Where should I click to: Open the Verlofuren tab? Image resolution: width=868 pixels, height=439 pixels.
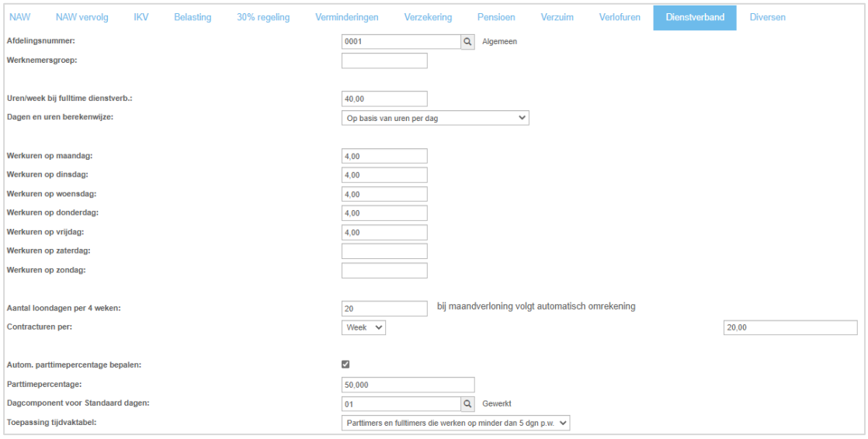(x=620, y=17)
